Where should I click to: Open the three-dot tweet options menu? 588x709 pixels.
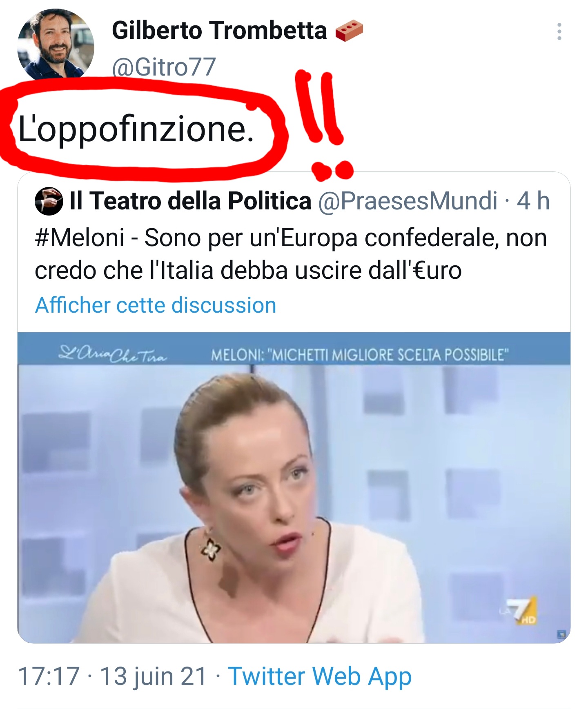559,32
